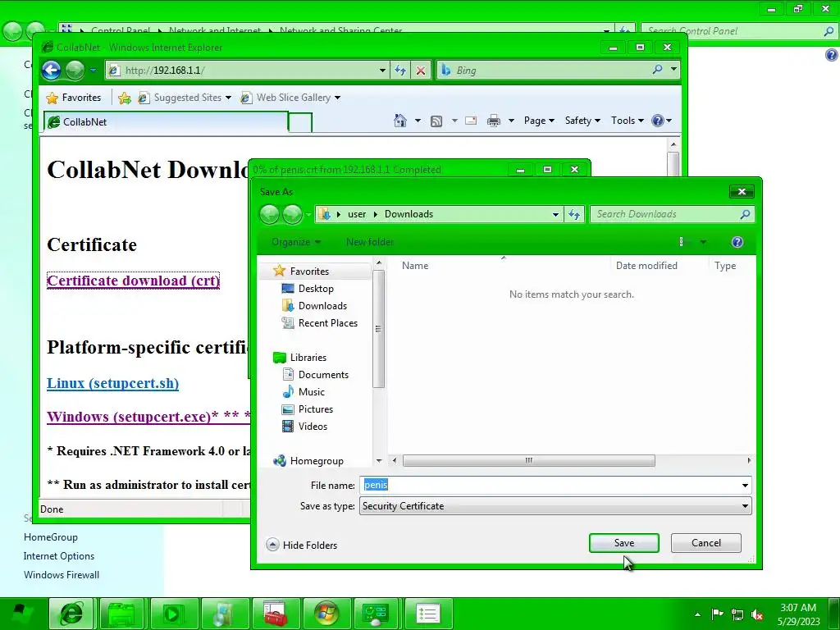
Task: Click Internet Explorer icon on taskbar
Action: click(72, 614)
